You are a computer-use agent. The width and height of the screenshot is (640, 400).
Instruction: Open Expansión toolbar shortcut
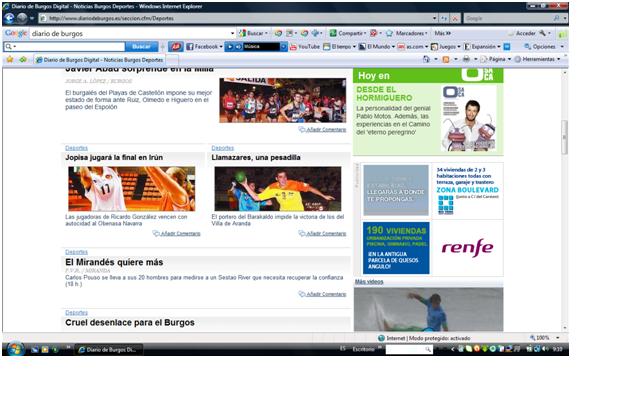(x=480, y=47)
